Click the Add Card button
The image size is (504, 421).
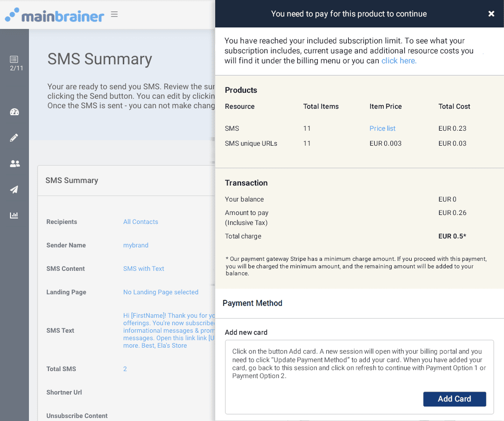(455, 399)
